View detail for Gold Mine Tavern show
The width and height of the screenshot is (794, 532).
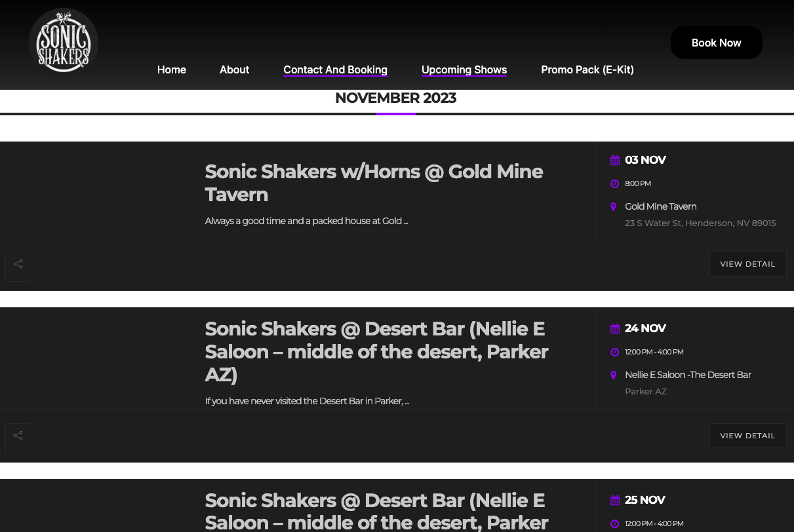point(747,264)
